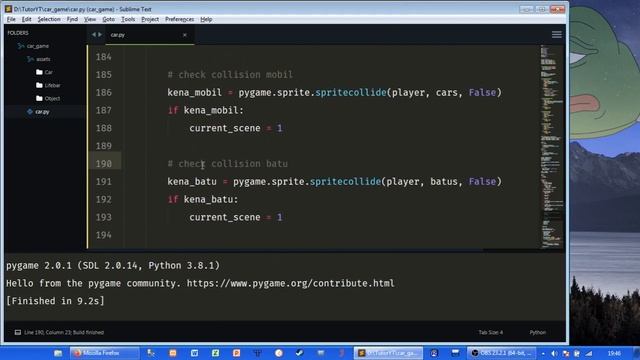The image size is (640, 360).
Task: Collapse the car_game folder
Action: [x=21, y=46]
